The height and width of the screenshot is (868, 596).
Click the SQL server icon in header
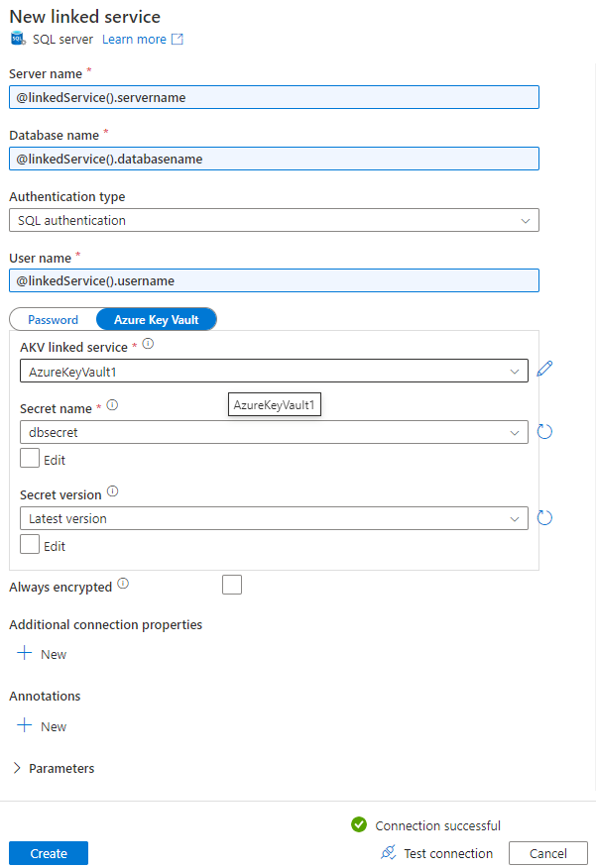tap(17, 39)
